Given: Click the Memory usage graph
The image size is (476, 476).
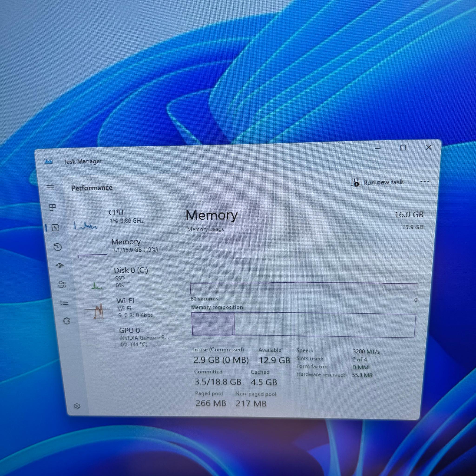Looking at the screenshot, I should pos(304,264).
